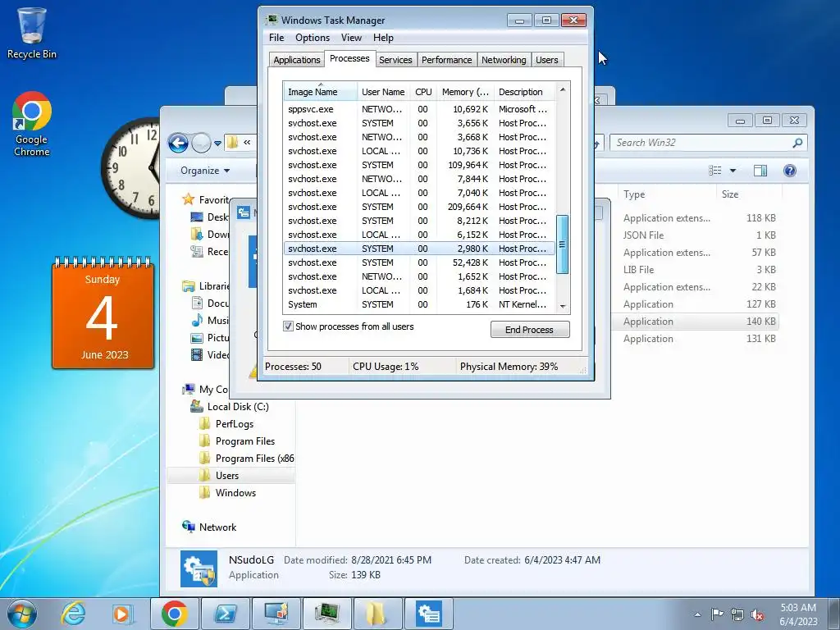Open Local Disk (C:) in tree
The height and width of the screenshot is (630, 840).
coord(238,407)
